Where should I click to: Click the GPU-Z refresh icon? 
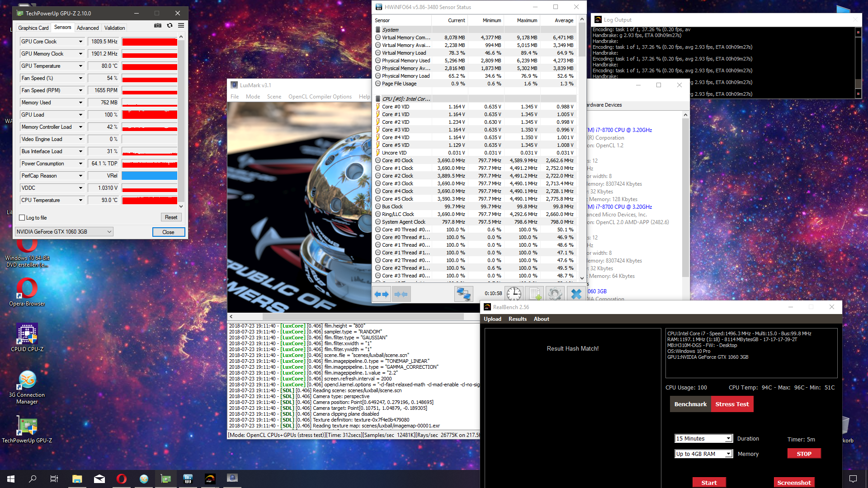tap(170, 26)
